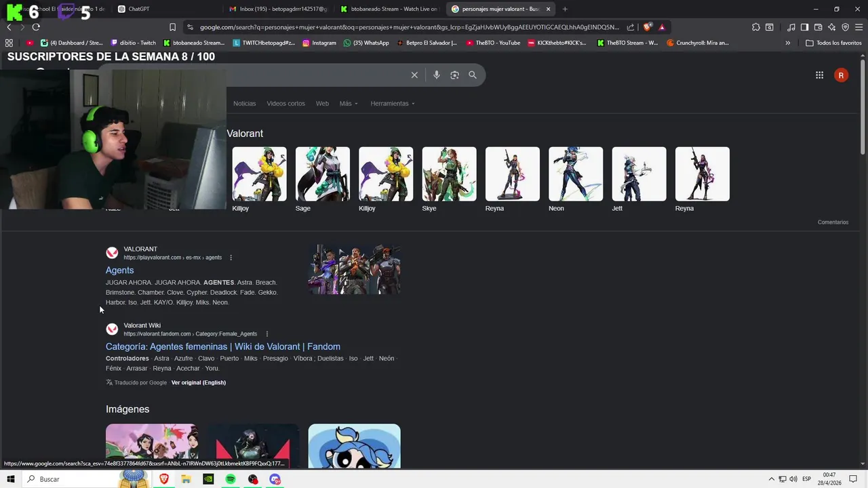Click the Comentarios feedback link

[x=833, y=222]
